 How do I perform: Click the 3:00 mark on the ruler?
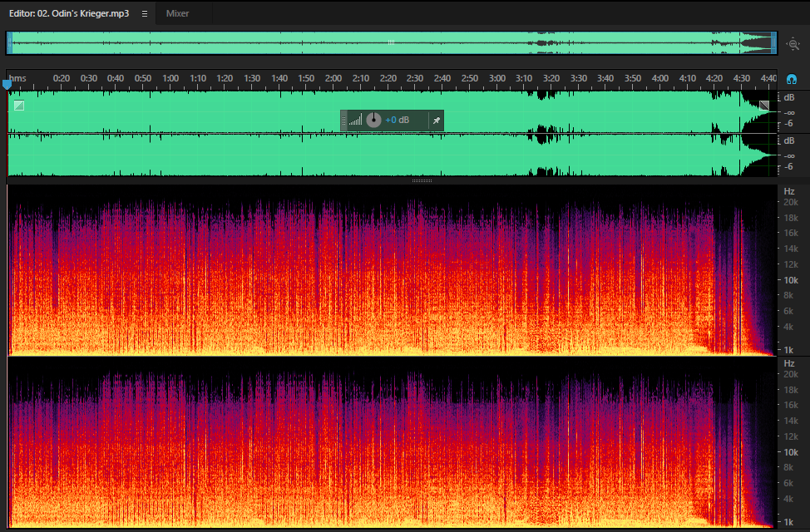pos(497,78)
